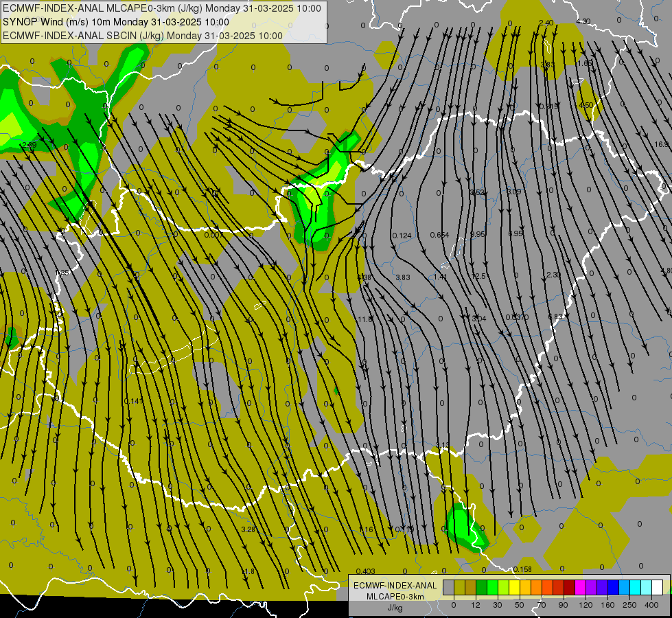The width and height of the screenshot is (672, 618).
Task: Click the map value 2.89
Action: click(x=29, y=145)
